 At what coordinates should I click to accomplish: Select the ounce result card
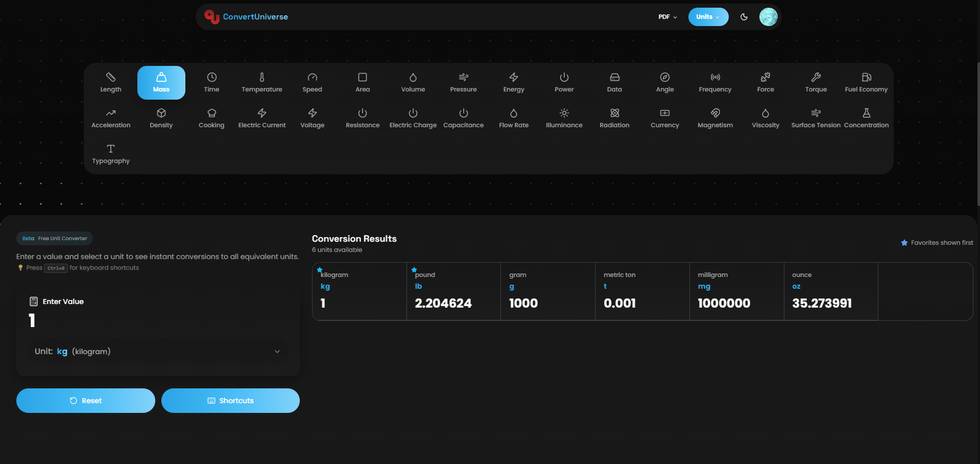pos(831,291)
